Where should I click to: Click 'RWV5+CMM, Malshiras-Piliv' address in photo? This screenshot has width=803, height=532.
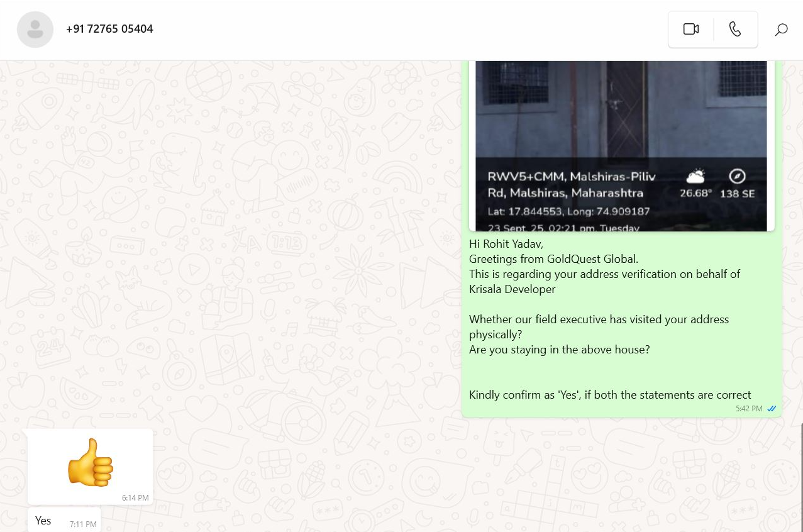tap(572, 177)
